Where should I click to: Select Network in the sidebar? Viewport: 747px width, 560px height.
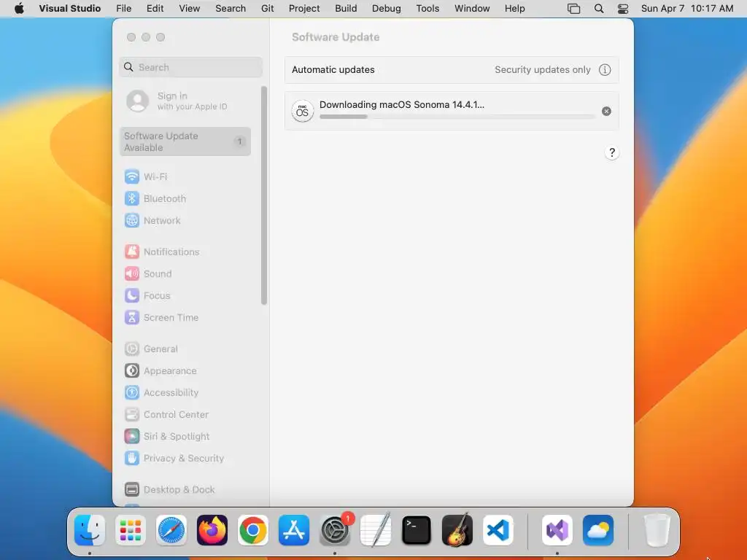(x=152, y=220)
